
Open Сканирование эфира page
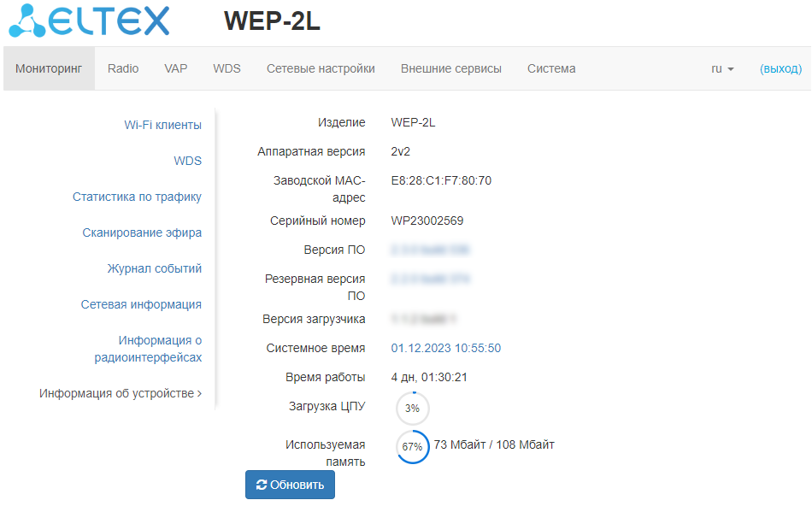[x=142, y=232]
